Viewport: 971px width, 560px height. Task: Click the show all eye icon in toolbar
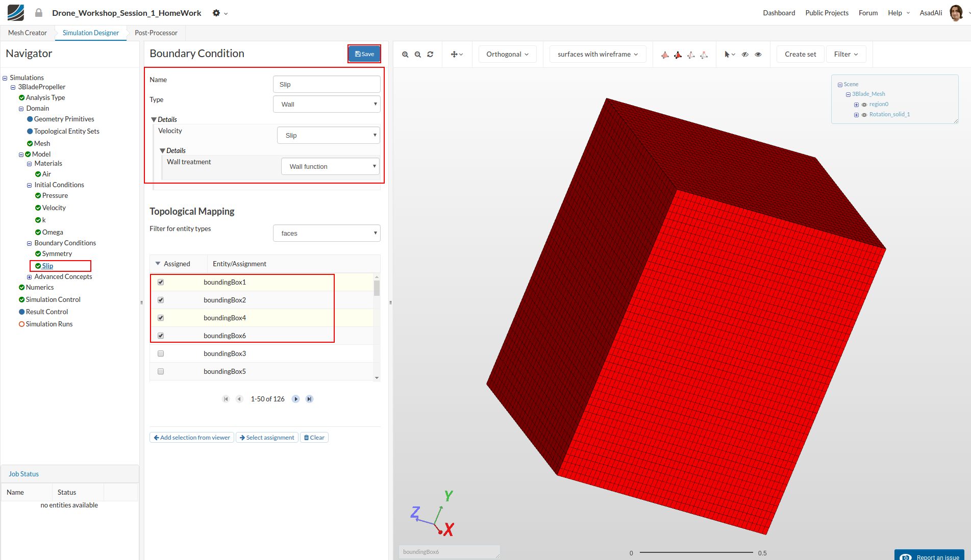[758, 55]
